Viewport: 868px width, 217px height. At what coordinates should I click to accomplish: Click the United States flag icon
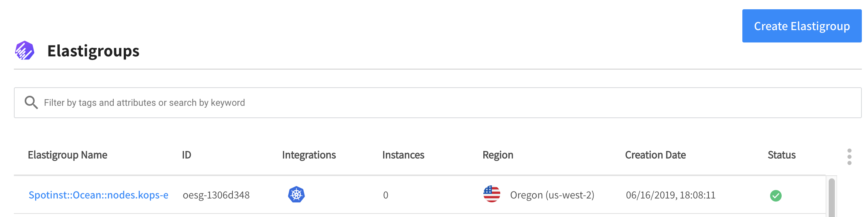[492, 194]
